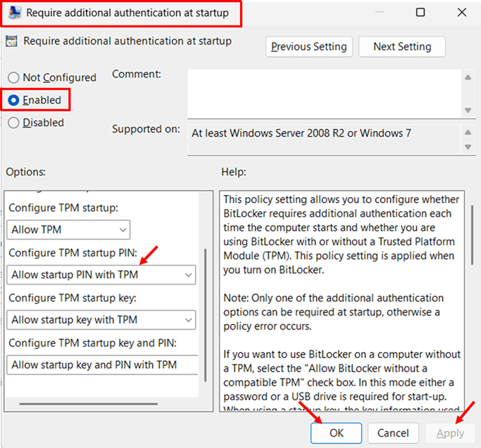Click the Comment box scroll down arrow
481x448 pixels.
(x=468, y=110)
